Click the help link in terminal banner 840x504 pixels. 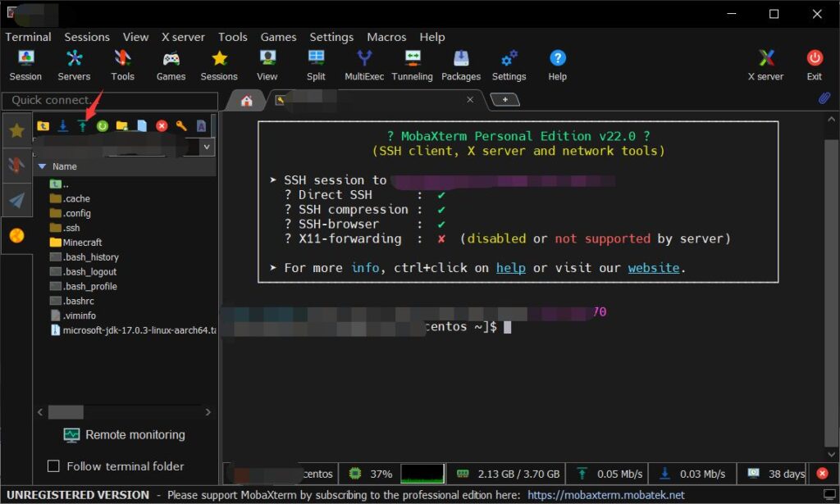coord(510,267)
